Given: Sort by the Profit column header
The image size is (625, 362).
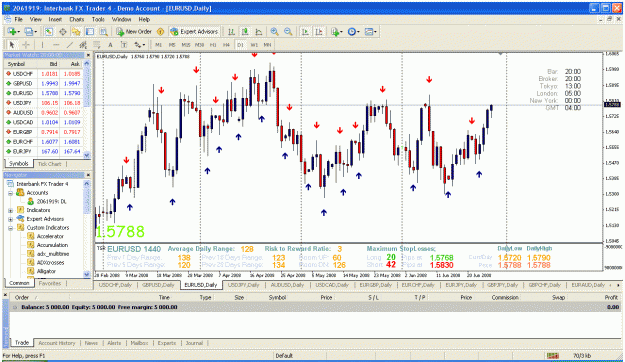Looking at the screenshot, I should 611,297.
